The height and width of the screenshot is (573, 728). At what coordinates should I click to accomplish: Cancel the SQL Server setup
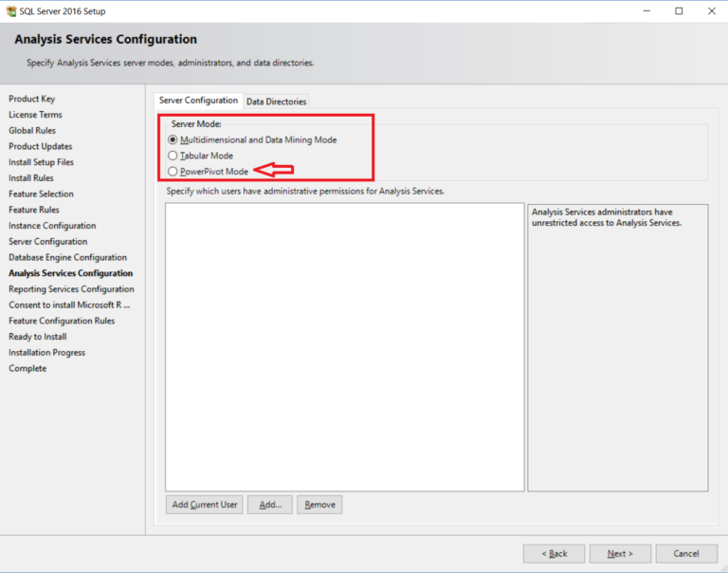686,553
